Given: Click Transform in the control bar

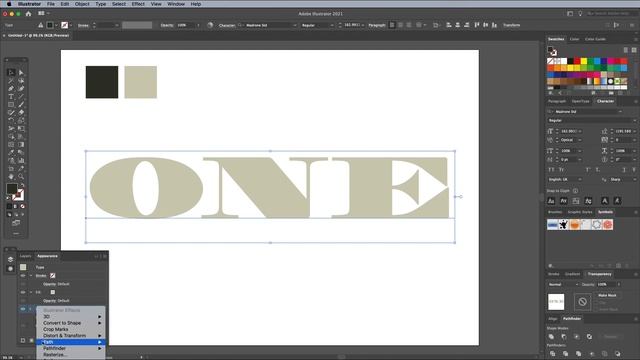Looking at the screenshot, I should [511, 25].
